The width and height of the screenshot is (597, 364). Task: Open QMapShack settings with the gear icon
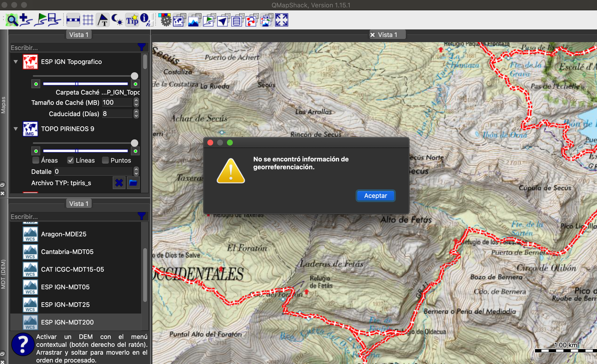[x=166, y=20]
